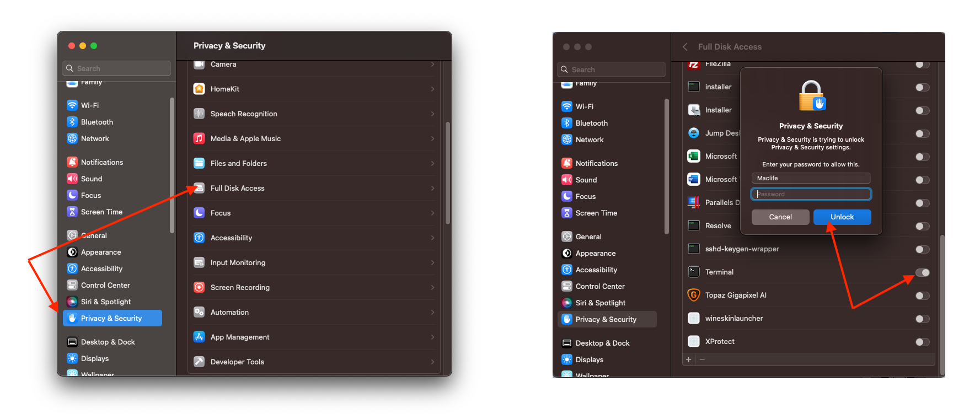Viewport: 980px width, 414px height.
Task: Click the Media & Apple Music icon
Action: pos(199,138)
